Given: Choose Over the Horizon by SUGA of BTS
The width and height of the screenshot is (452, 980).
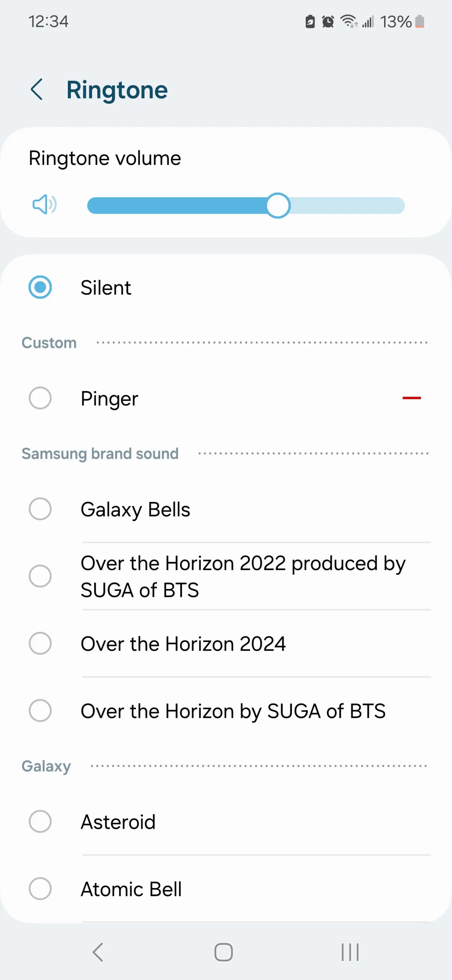Looking at the screenshot, I should pos(40,710).
